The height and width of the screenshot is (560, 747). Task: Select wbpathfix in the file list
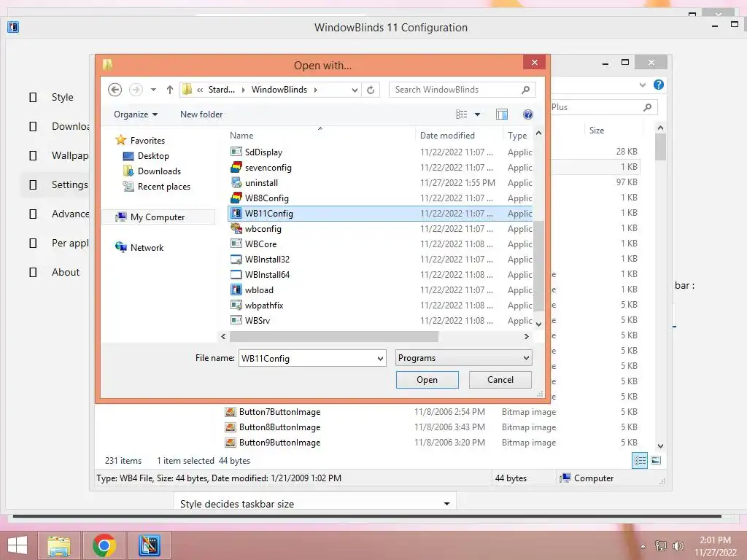tap(380, 305)
